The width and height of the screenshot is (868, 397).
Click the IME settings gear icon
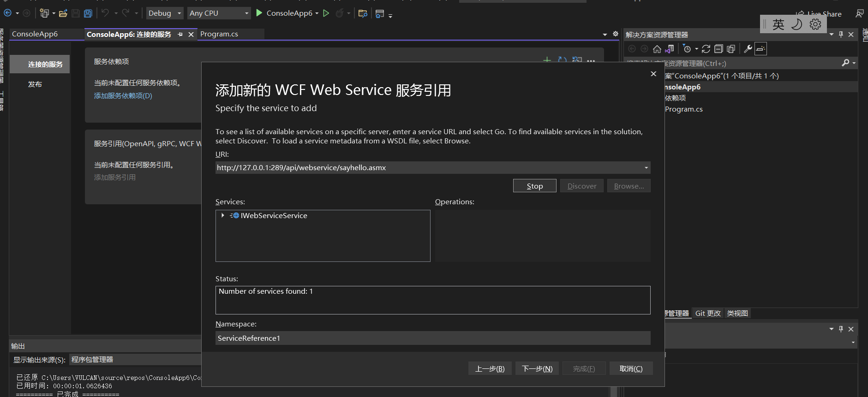[815, 24]
